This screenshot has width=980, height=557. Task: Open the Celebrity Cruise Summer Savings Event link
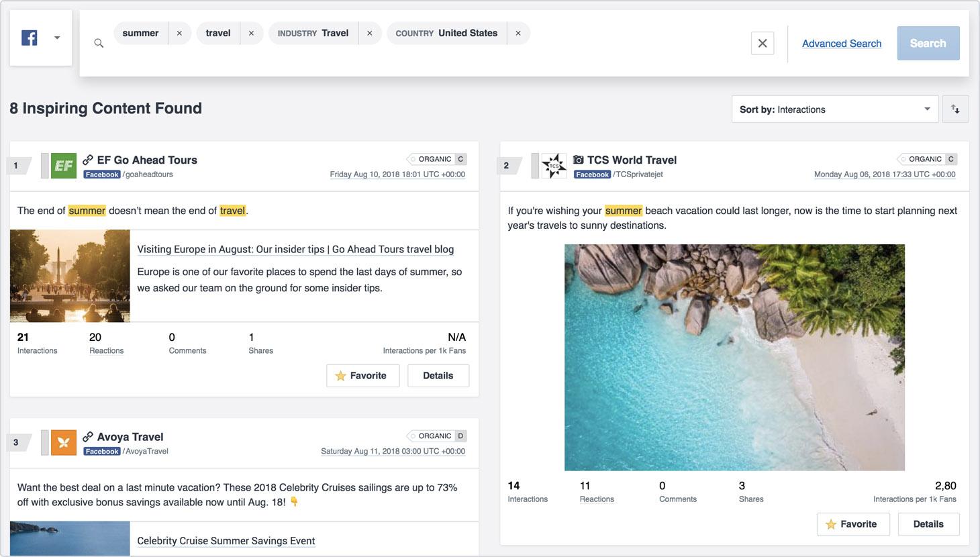[x=226, y=541]
